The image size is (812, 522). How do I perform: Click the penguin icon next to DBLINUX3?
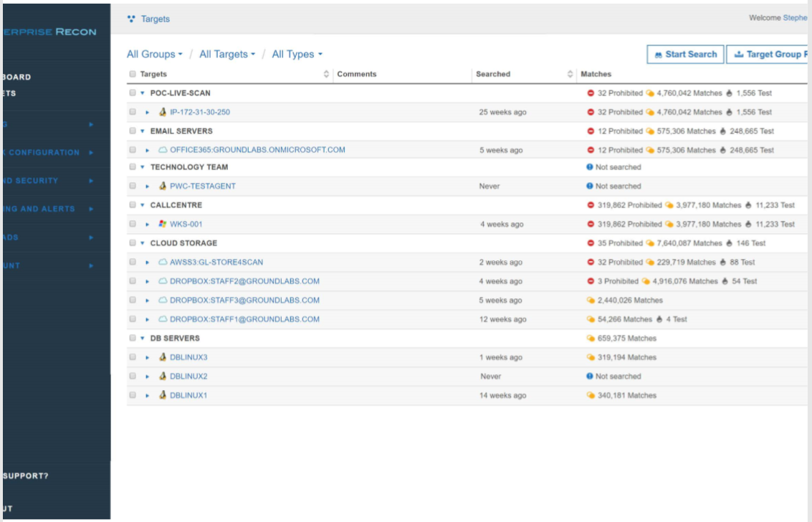click(163, 357)
